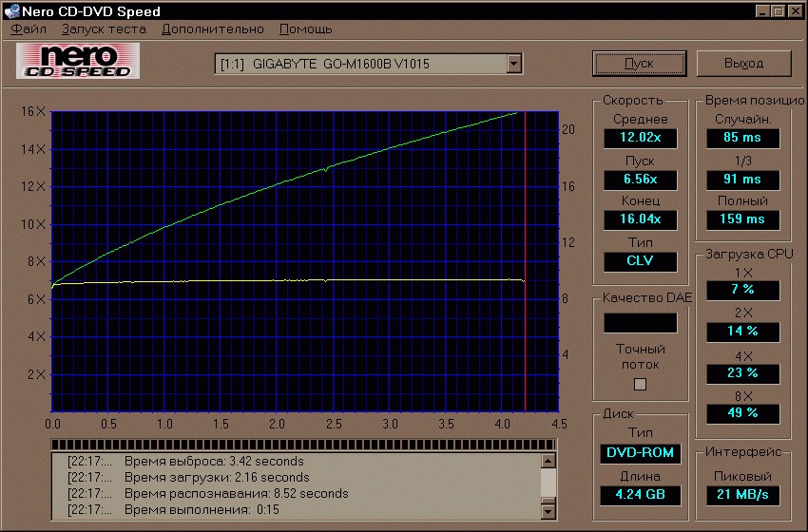
Task: Click the red position marker line on graph
Action: point(525,261)
